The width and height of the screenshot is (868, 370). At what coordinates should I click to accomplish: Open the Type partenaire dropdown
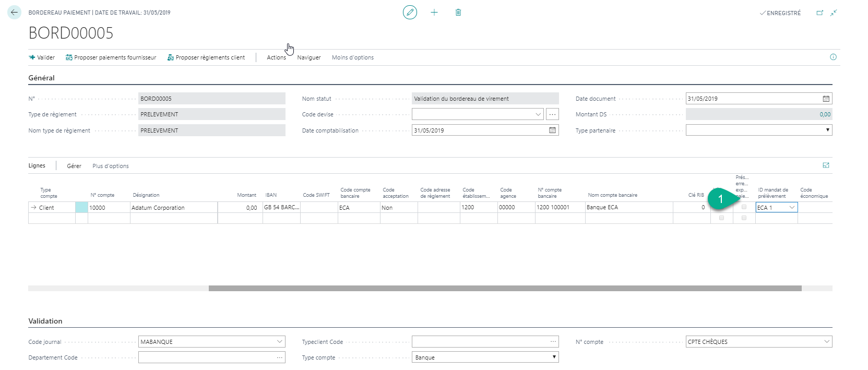coord(827,130)
